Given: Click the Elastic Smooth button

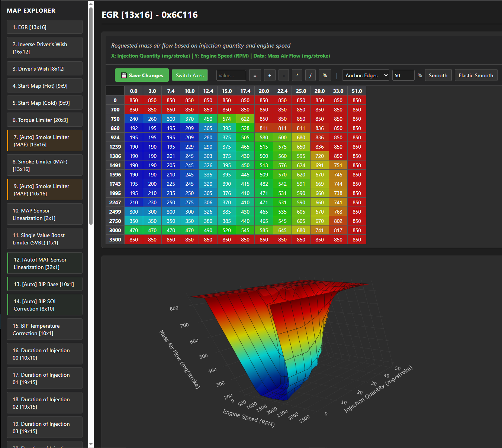Looking at the screenshot, I should click(476, 75).
